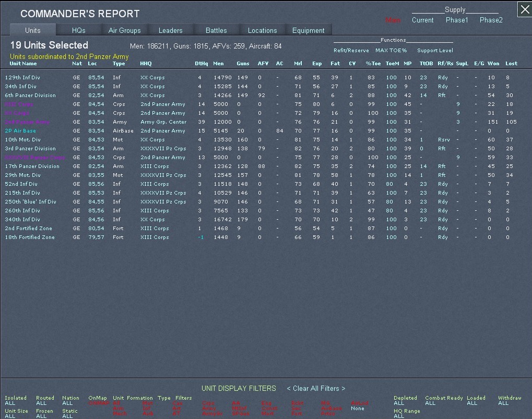This screenshot has width=532, height=419.
Task: Change the Combat Ready filter value
Action: 430,403
